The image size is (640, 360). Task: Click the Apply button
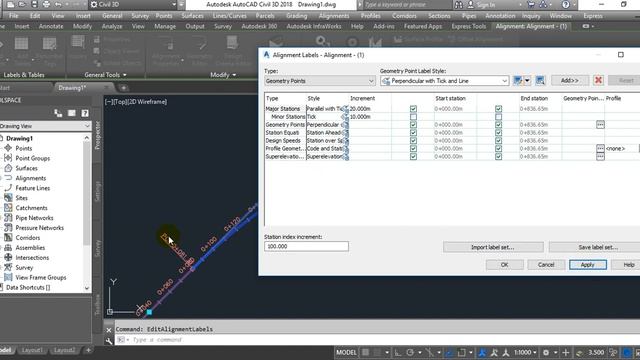click(588, 264)
